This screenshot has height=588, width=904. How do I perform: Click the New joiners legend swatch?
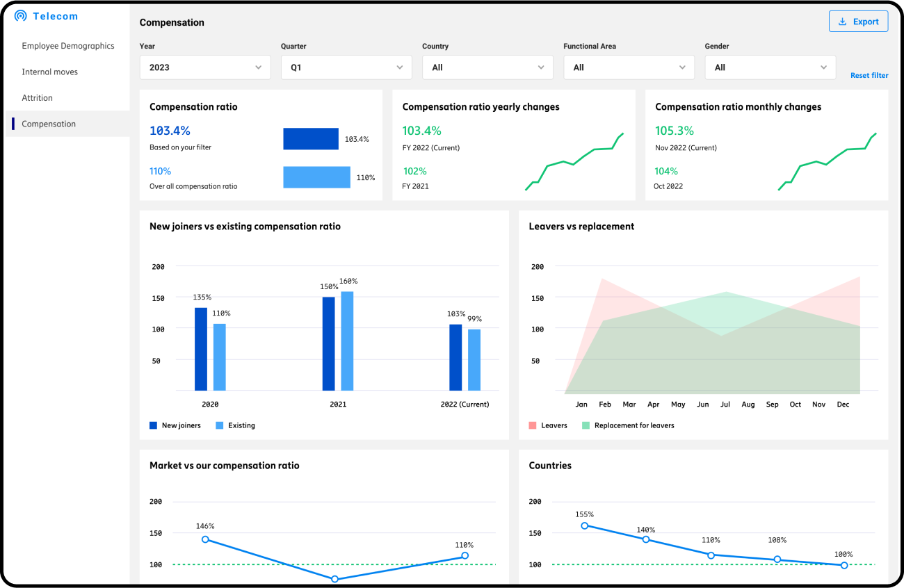(x=153, y=425)
